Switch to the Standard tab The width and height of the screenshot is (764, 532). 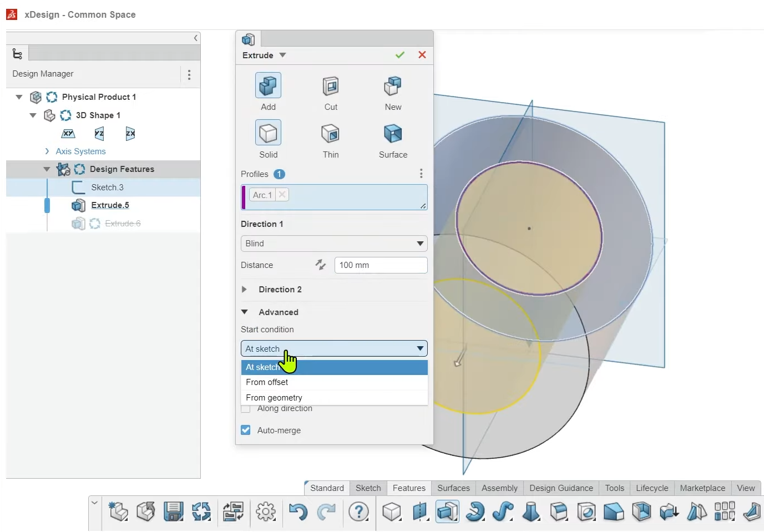[x=327, y=488]
